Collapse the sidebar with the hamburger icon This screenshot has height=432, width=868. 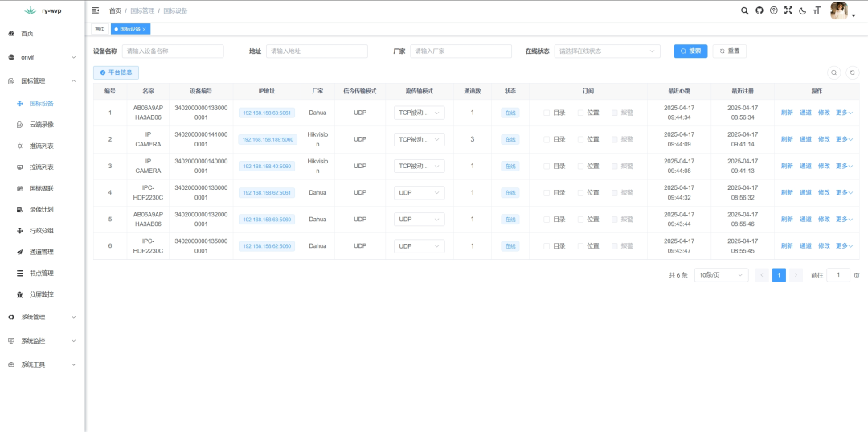pos(96,10)
